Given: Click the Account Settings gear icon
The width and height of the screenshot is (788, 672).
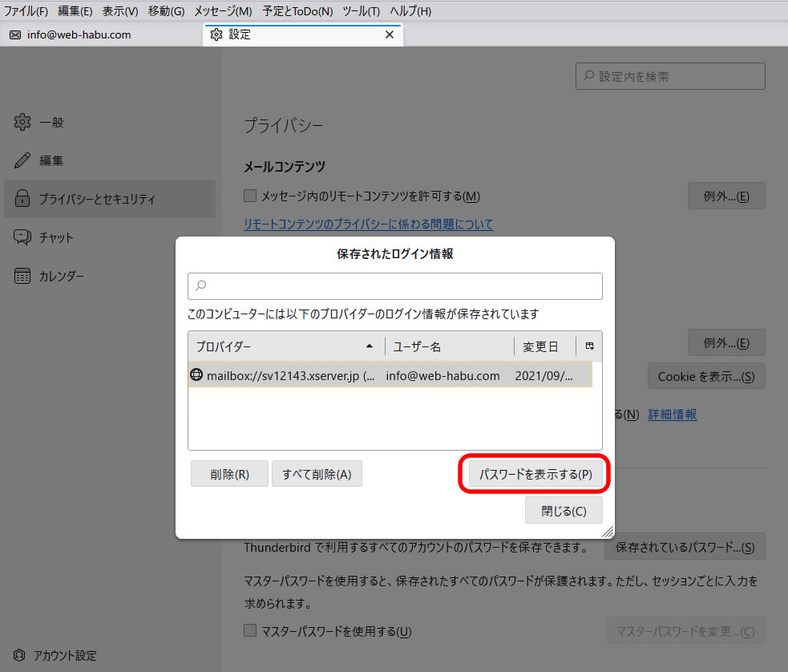Looking at the screenshot, I should 19,655.
